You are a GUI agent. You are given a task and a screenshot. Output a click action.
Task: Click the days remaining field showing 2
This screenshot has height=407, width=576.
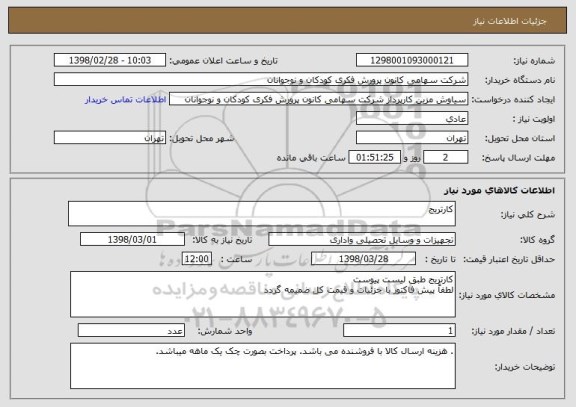point(446,158)
